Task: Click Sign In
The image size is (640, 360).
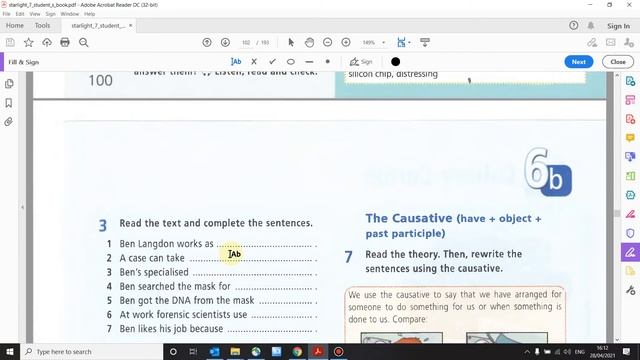Action: [x=618, y=26]
